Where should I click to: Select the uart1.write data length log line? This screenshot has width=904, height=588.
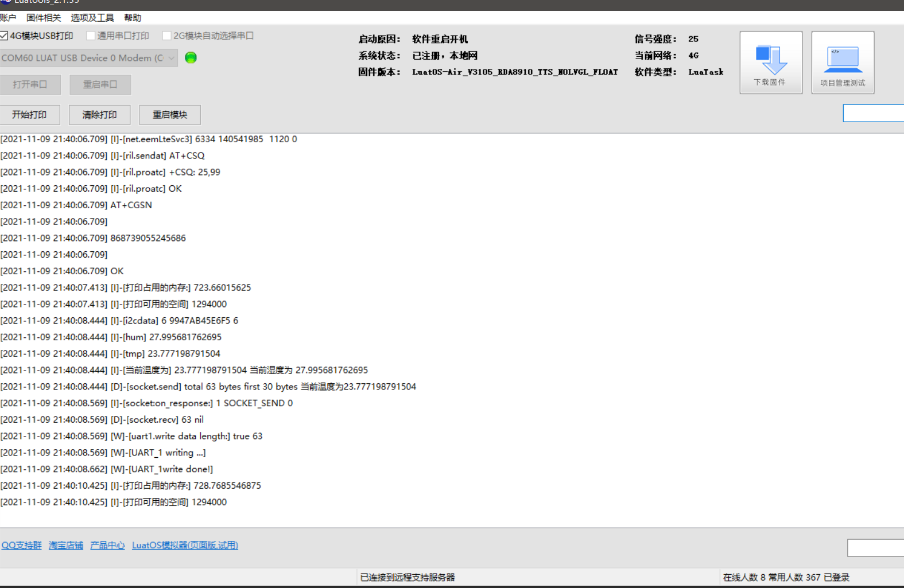(131, 437)
